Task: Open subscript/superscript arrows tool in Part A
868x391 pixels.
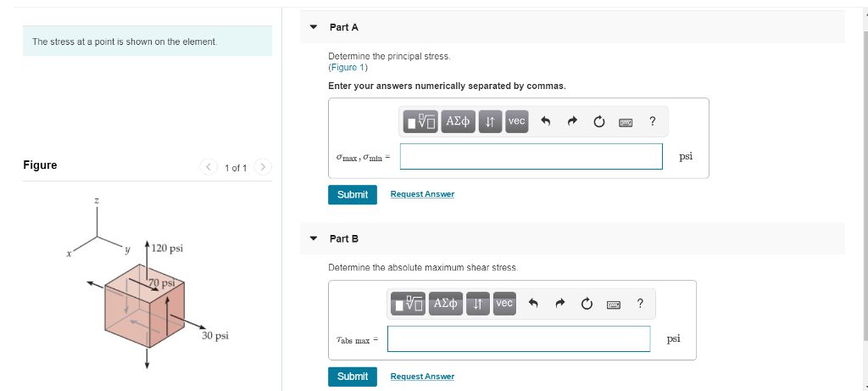Action: point(490,121)
